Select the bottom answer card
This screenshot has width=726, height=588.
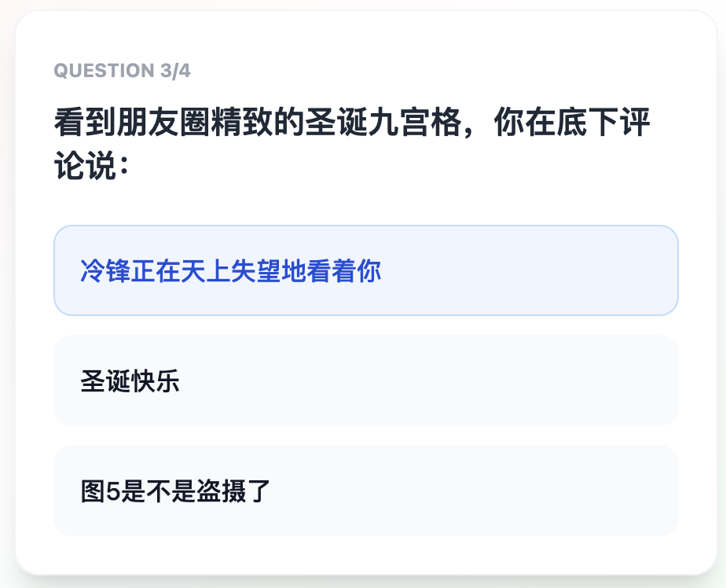365,491
